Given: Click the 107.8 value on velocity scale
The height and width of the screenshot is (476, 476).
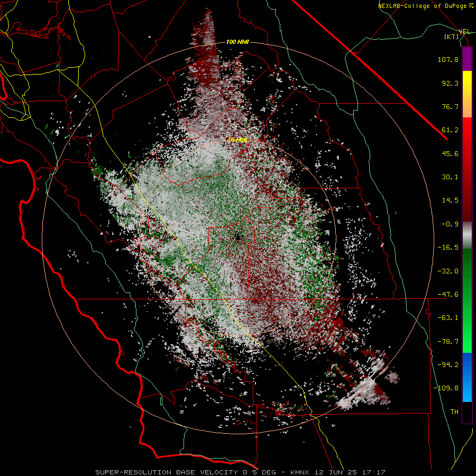Looking at the screenshot, I should tap(448, 59).
